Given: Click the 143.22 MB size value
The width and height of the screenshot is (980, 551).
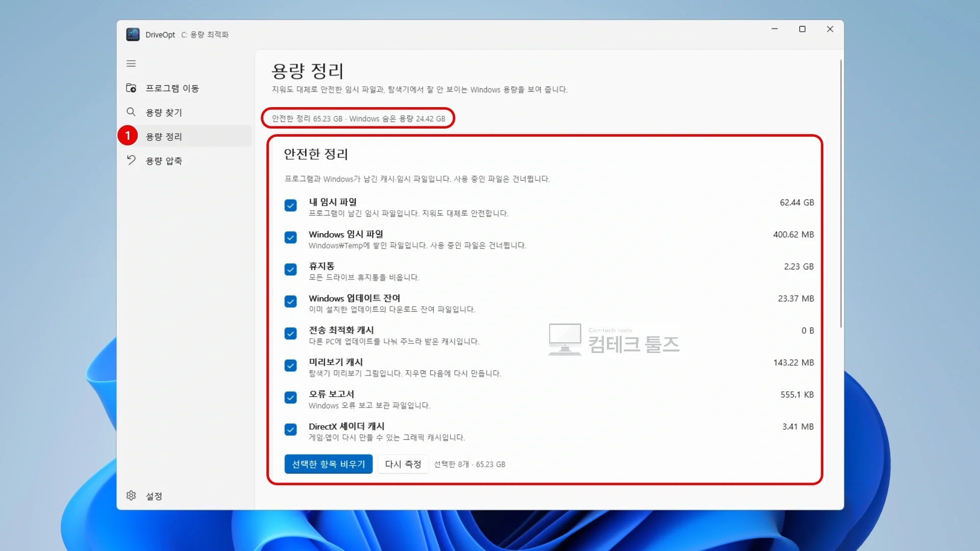Looking at the screenshot, I should point(794,363).
